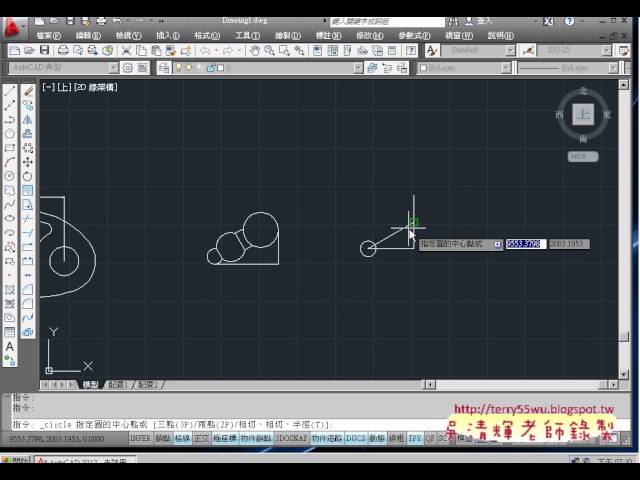
Task: Open the 繪製(D) menu
Action: (x=288, y=36)
